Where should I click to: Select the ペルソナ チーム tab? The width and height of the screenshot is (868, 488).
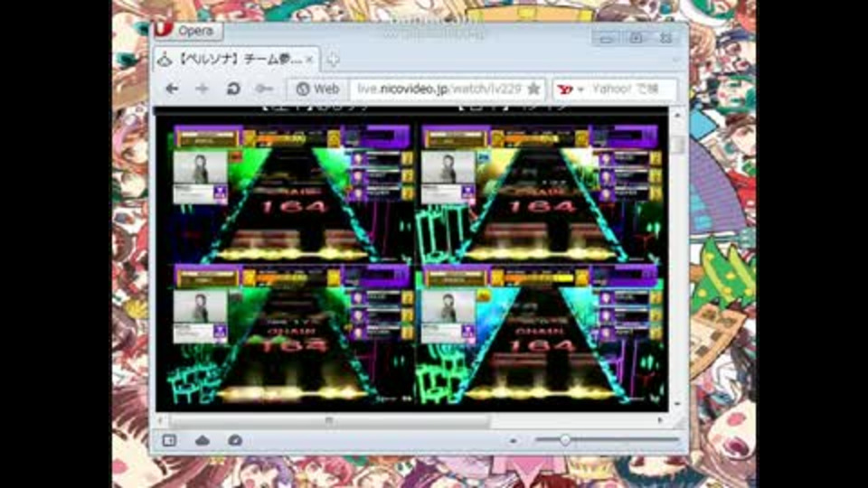tap(236, 60)
